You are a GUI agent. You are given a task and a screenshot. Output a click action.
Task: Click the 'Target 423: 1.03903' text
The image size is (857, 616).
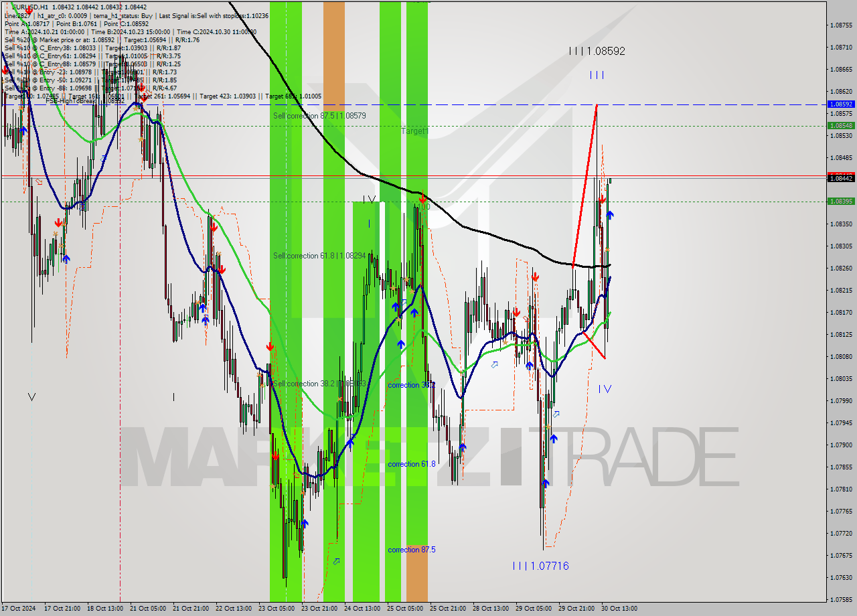pos(229,96)
